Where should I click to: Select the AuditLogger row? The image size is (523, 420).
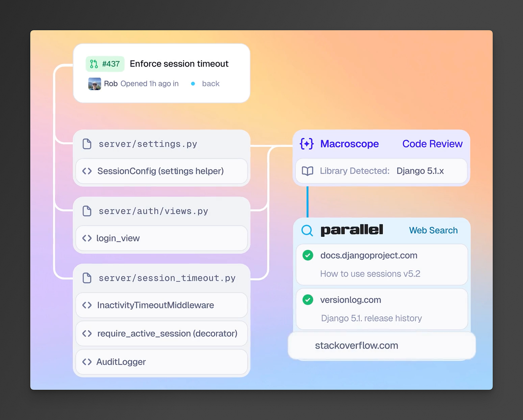(162, 362)
